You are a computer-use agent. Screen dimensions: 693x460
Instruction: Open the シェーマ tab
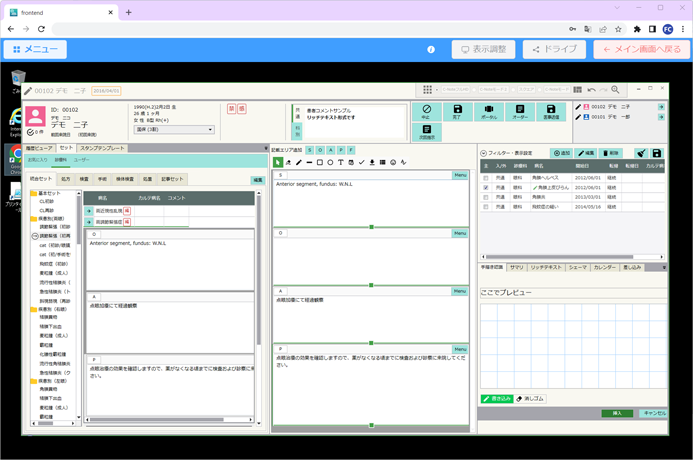[x=577, y=268]
